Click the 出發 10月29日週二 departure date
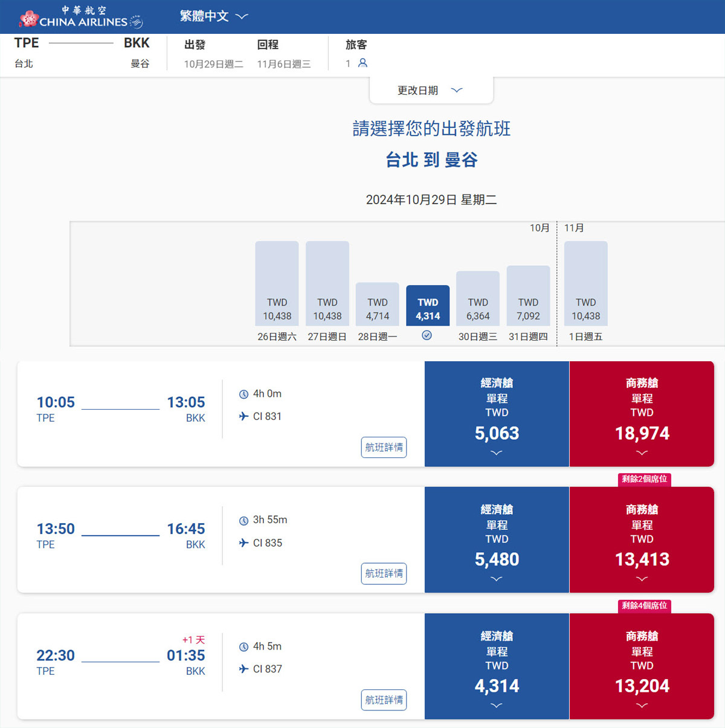Image resolution: width=725 pixels, height=728 pixels. 213,54
